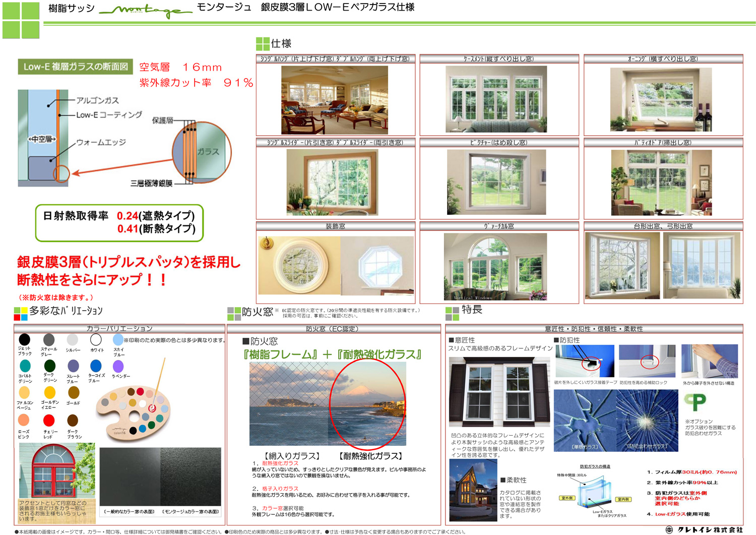
Task: Click the 紫外線カット率 91% text
Action: (196, 83)
